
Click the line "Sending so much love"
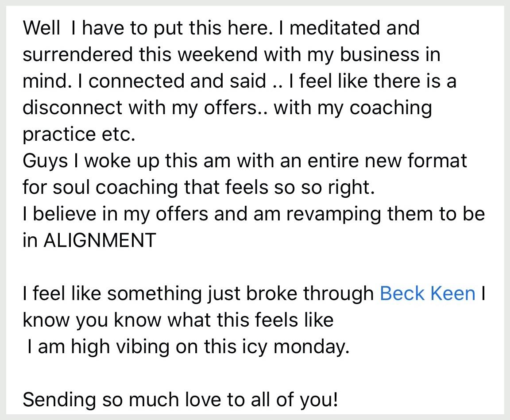coord(181,400)
